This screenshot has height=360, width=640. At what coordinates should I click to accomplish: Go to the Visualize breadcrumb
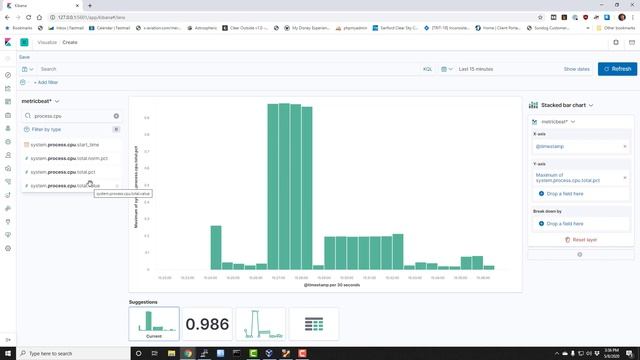pos(47,42)
